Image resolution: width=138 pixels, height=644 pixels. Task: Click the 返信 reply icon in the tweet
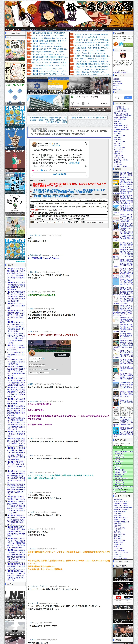click(x=44, y=170)
